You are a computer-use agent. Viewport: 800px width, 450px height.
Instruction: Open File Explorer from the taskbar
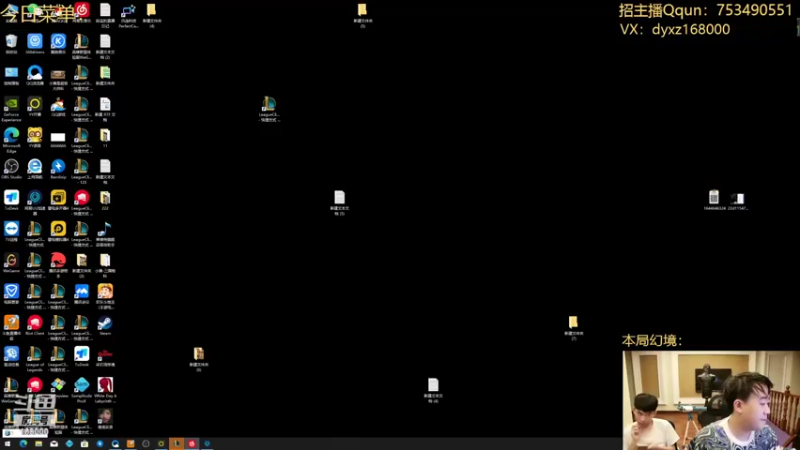click(x=38, y=444)
